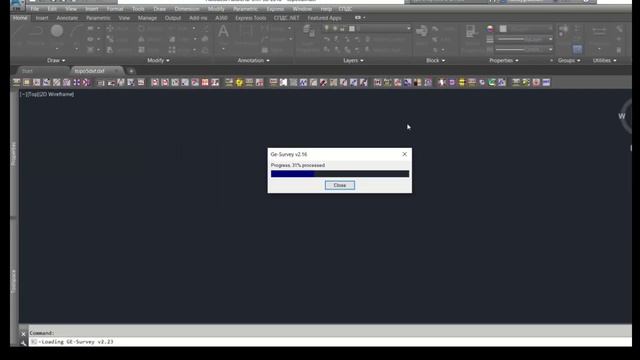
Task: Expand the Annotation panel
Action: [x=253, y=60]
